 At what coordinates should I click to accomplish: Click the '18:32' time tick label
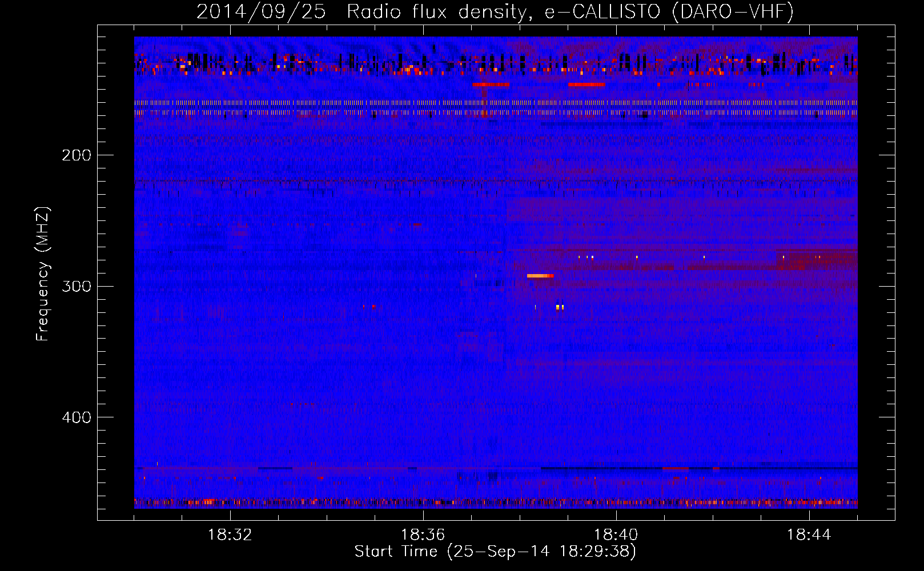pos(230,535)
